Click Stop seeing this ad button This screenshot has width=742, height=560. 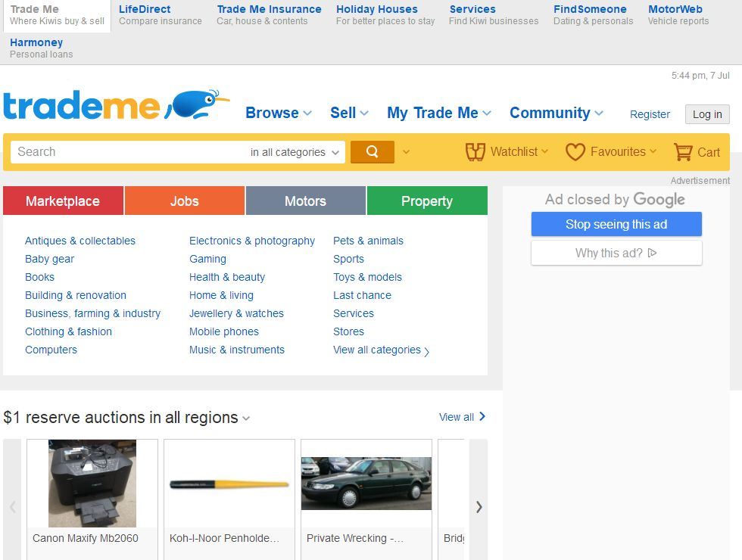616,224
